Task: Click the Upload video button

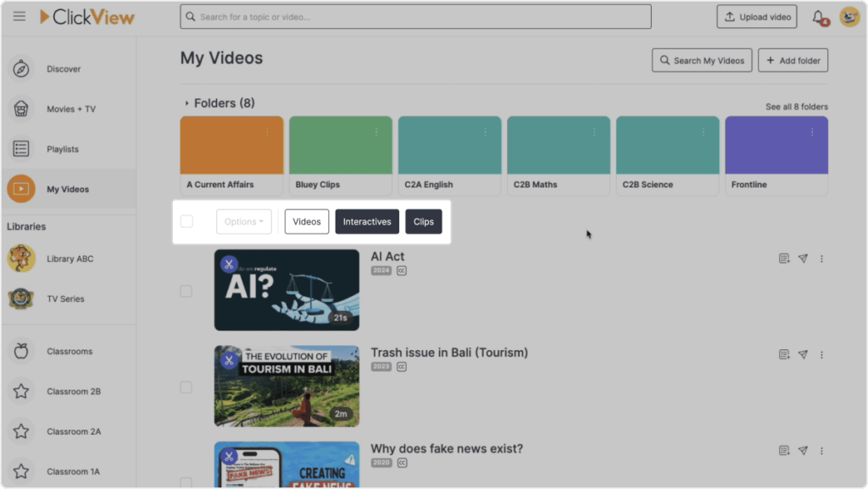Action: 756,17
